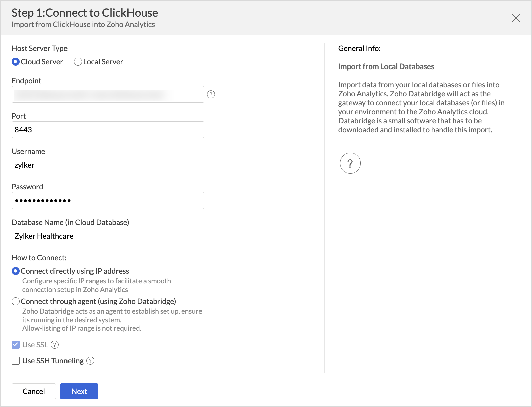Focus the Password input field

click(108, 200)
